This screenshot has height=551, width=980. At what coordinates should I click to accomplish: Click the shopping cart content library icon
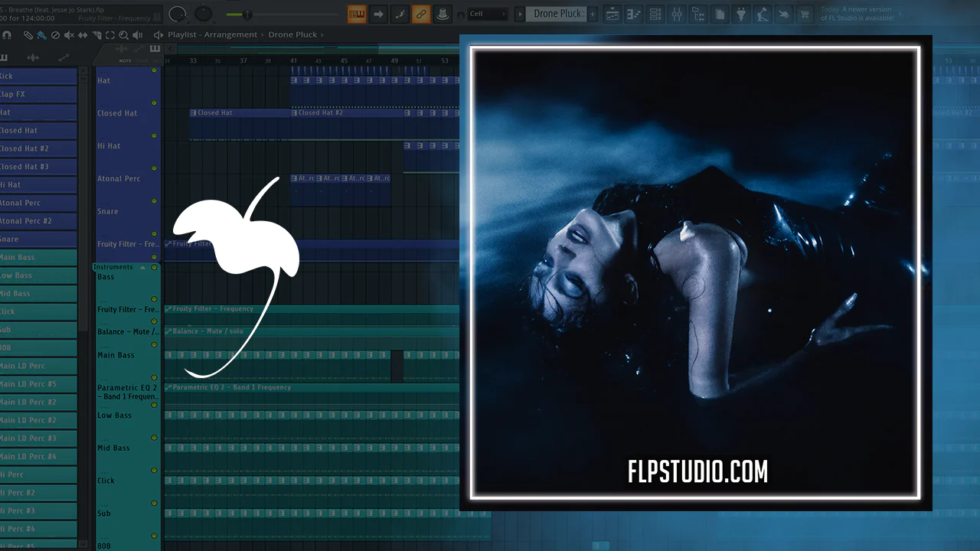pos(805,14)
